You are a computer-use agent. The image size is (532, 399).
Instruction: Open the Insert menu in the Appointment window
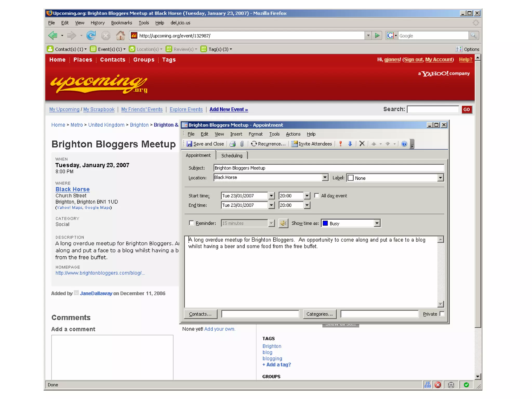(236, 134)
